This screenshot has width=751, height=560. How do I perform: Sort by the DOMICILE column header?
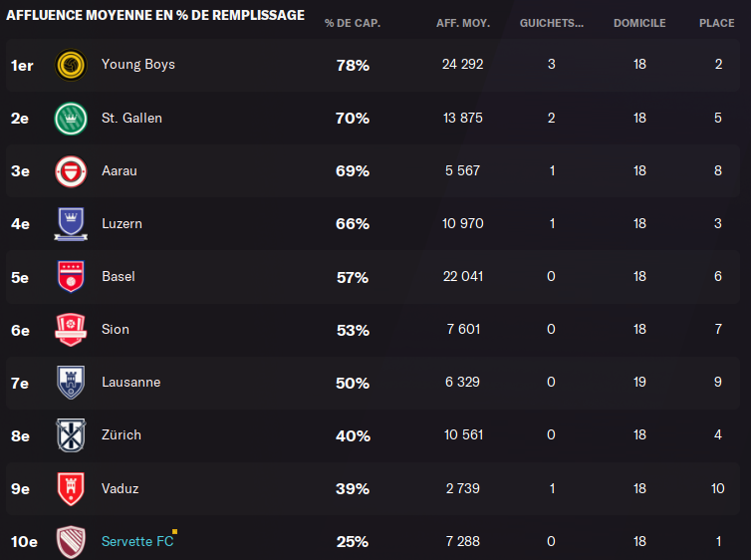point(639,23)
